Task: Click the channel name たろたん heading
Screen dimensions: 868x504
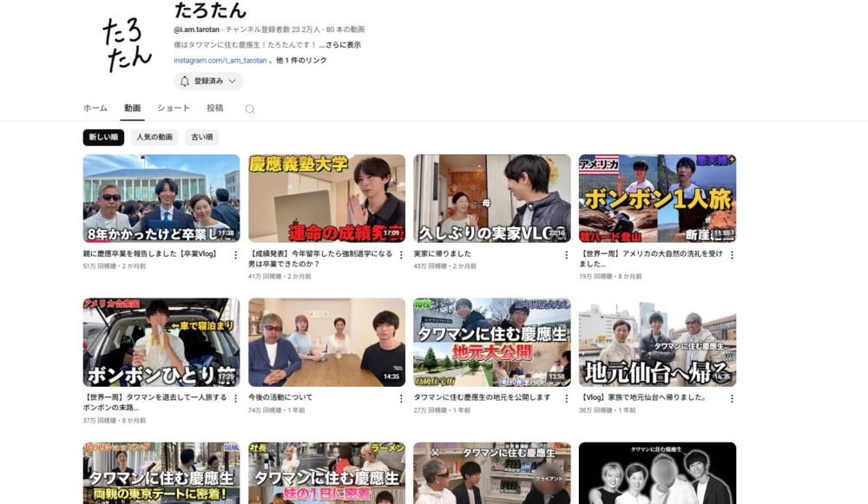Action: point(210,10)
